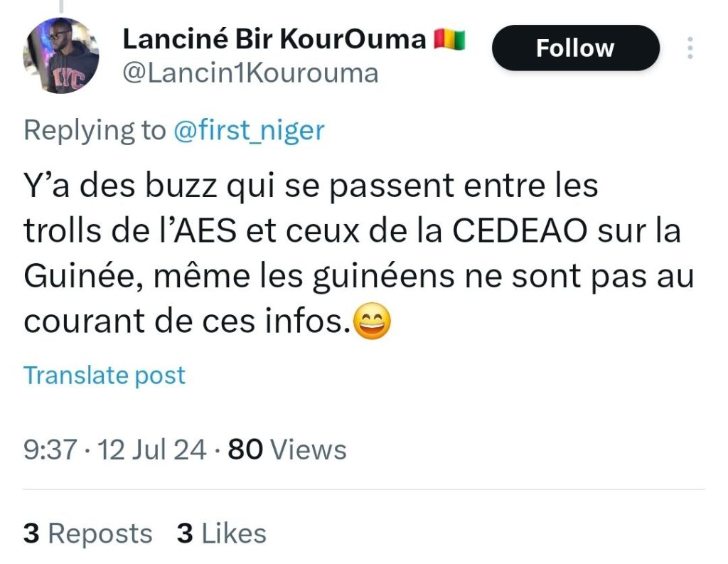The width and height of the screenshot is (728, 564).
Task: Toggle the repost state via 3 Reposts
Action: (87, 533)
